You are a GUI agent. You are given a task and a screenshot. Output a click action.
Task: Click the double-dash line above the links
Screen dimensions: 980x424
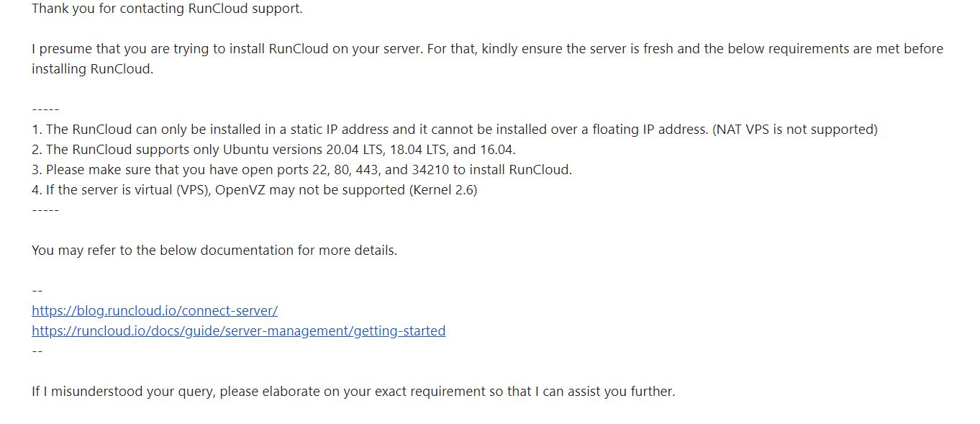(37, 291)
